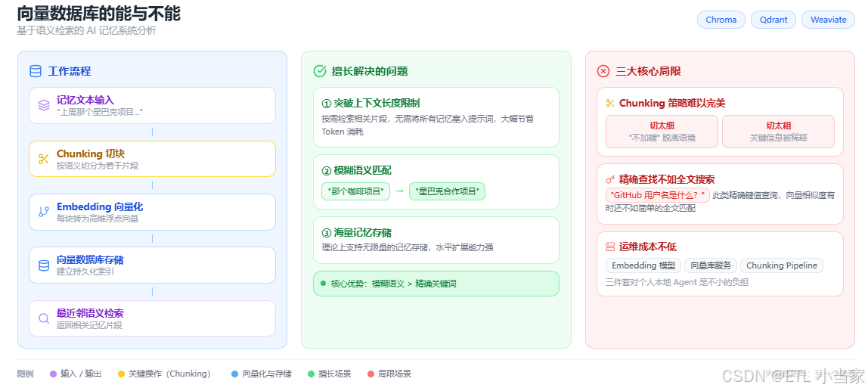Click the server icon beside 运维成本不低
This screenshot has width=868, height=391.
click(x=611, y=247)
